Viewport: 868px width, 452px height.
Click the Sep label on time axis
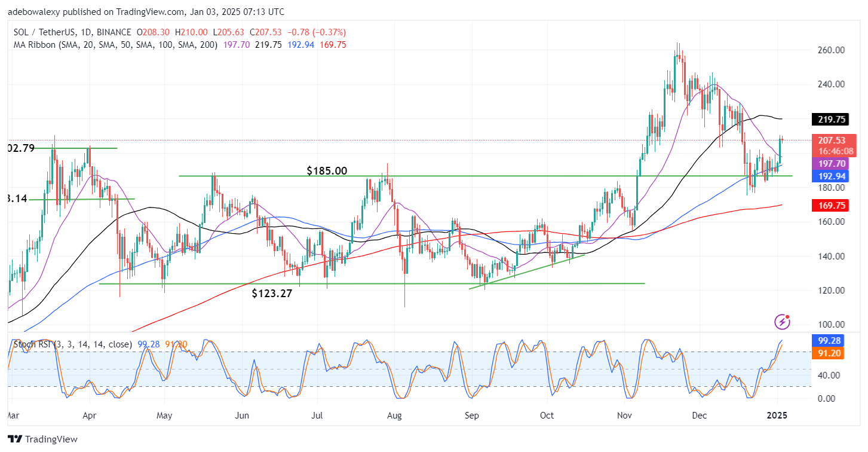pyautogui.click(x=472, y=414)
